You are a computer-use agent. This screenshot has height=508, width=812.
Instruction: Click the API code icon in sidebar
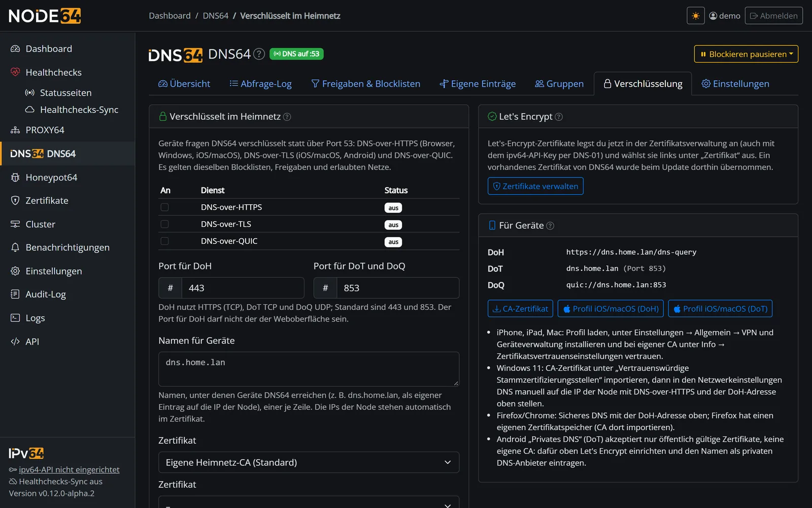point(15,341)
